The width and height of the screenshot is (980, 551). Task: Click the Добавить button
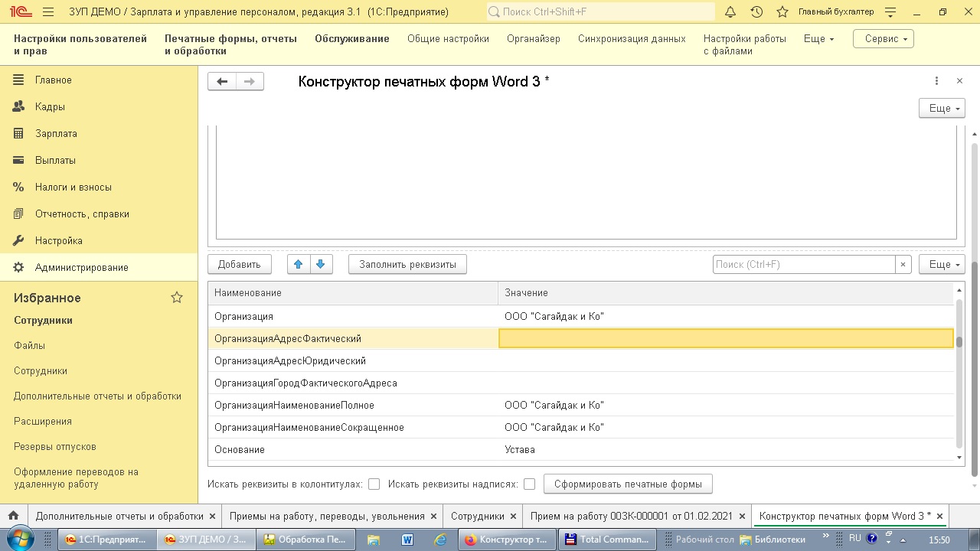[239, 264]
